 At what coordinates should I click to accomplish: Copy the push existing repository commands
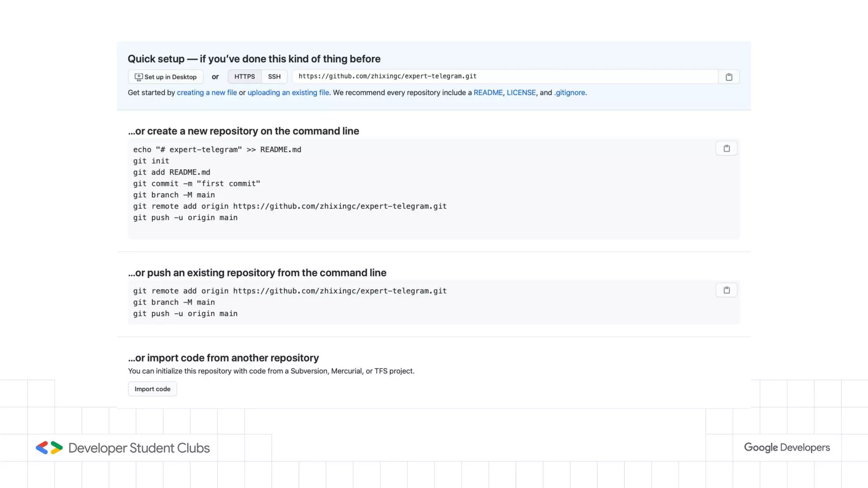coord(726,290)
